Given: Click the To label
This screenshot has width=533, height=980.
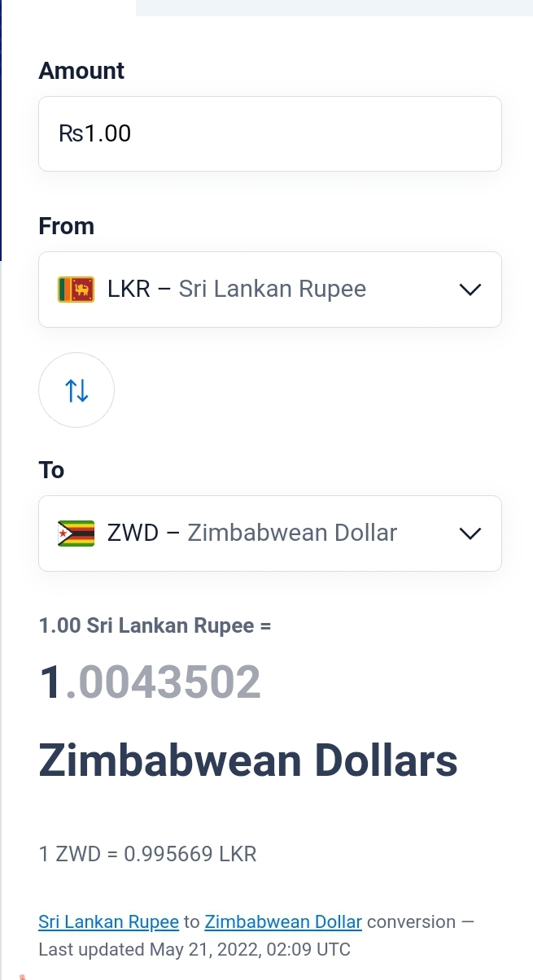Looking at the screenshot, I should [51, 470].
